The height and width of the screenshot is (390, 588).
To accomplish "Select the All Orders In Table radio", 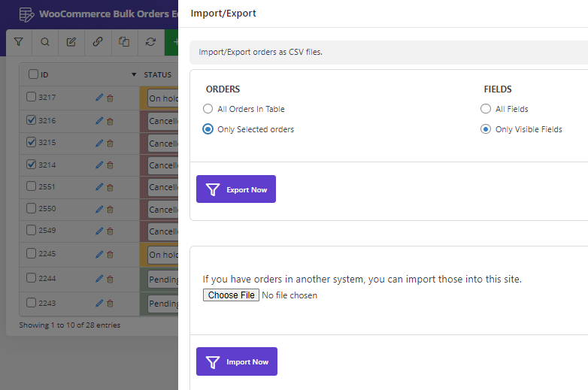I will (x=208, y=109).
